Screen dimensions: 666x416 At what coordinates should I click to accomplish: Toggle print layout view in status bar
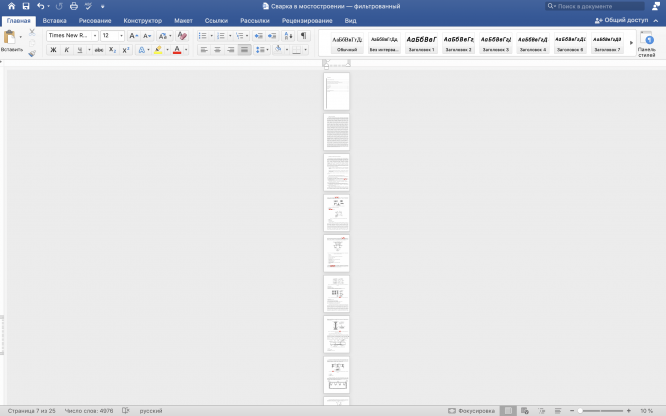(x=508, y=410)
